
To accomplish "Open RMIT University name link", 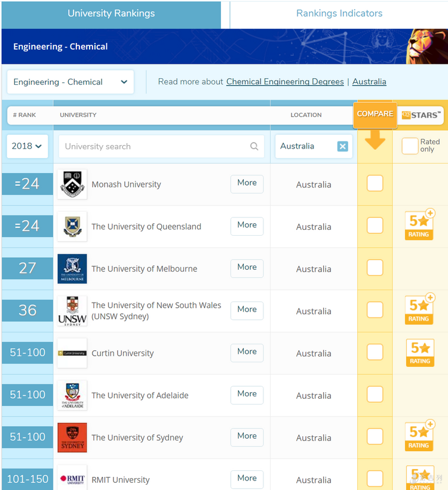I will [x=121, y=480].
